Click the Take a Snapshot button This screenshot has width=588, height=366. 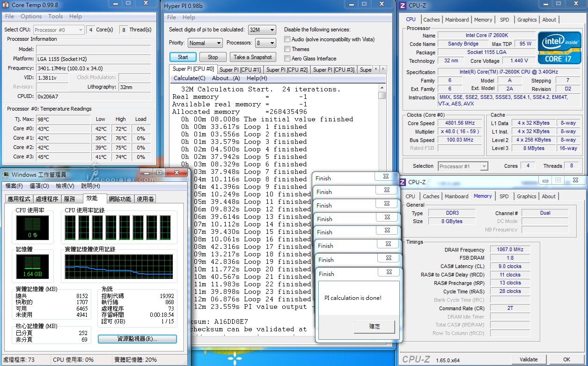[253, 57]
